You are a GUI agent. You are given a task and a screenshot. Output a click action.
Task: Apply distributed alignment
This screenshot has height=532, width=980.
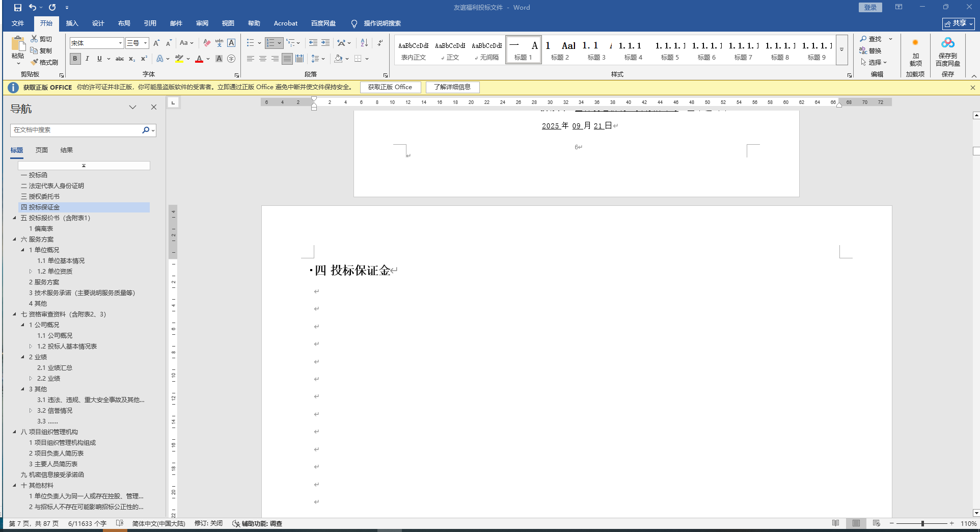(x=300, y=59)
